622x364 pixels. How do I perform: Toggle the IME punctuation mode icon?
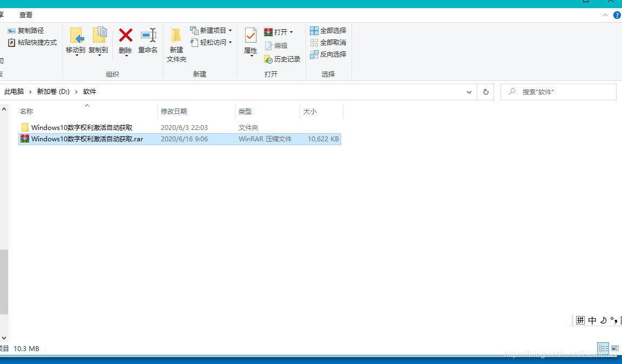point(613,320)
